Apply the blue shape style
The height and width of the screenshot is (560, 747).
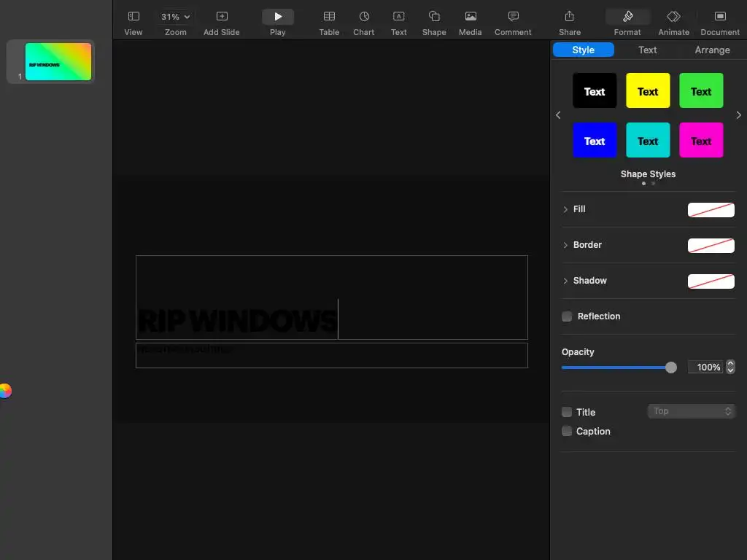click(595, 140)
